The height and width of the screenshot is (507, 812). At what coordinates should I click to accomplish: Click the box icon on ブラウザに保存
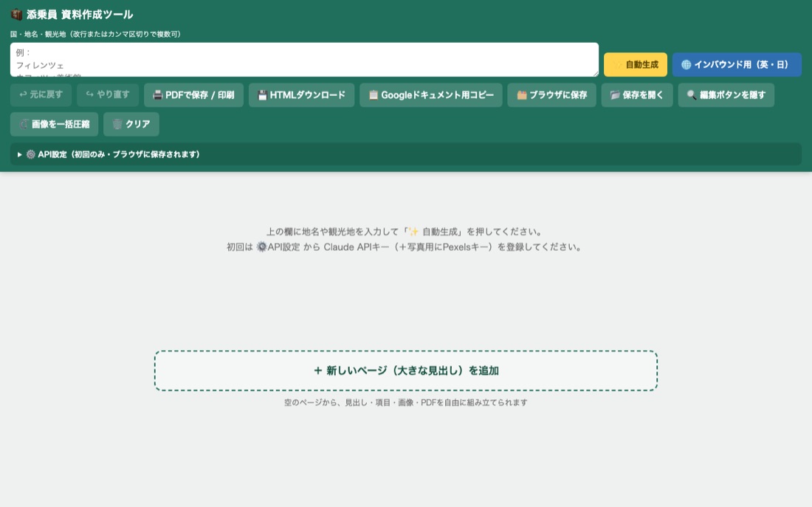tap(521, 95)
